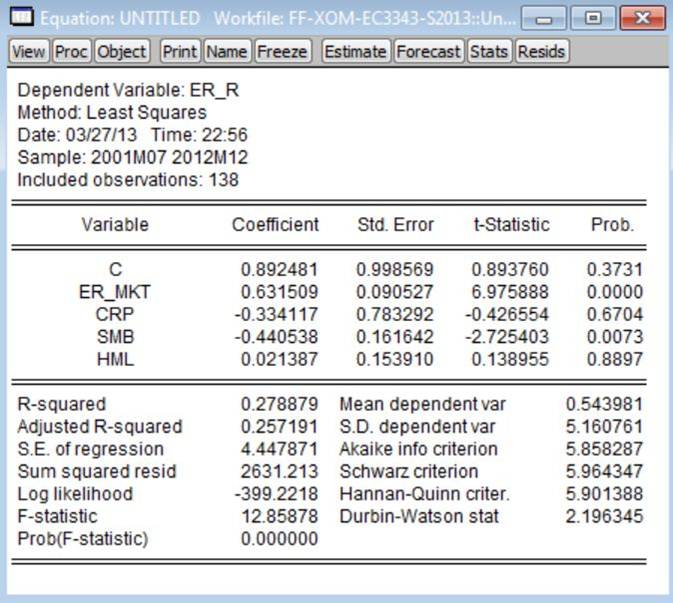The width and height of the screenshot is (673, 603).
Task: Click the Forecast button
Action: coord(428,52)
